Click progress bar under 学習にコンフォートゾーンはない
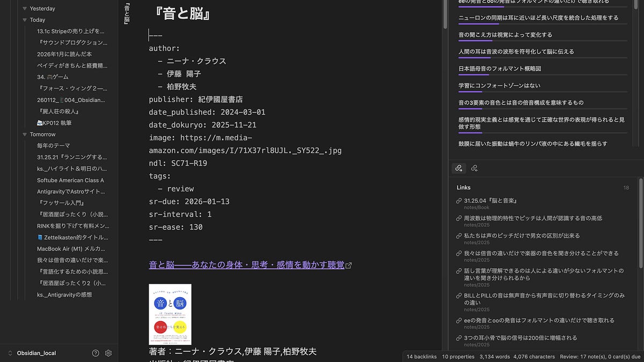The width and height of the screenshot is (644, 362). [x=543, y=92]
